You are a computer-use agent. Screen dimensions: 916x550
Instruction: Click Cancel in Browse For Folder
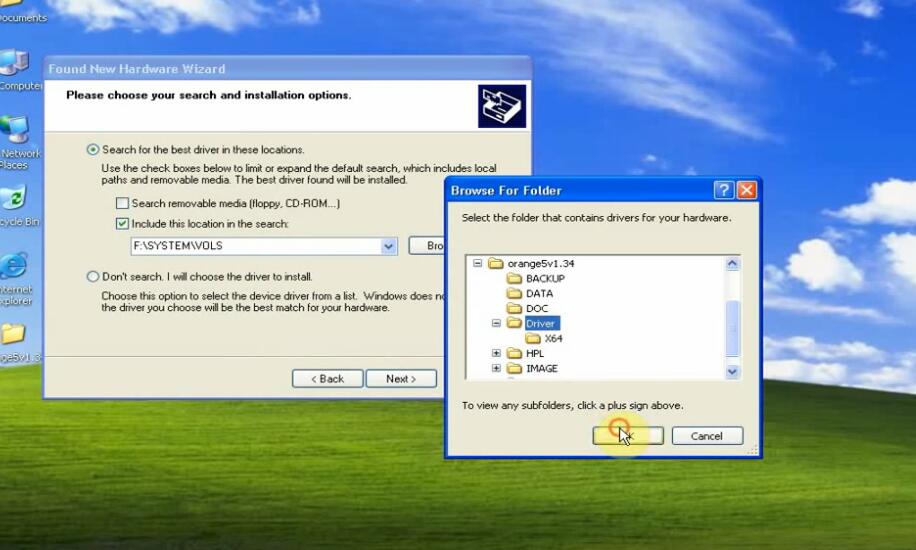coord(707,436)
